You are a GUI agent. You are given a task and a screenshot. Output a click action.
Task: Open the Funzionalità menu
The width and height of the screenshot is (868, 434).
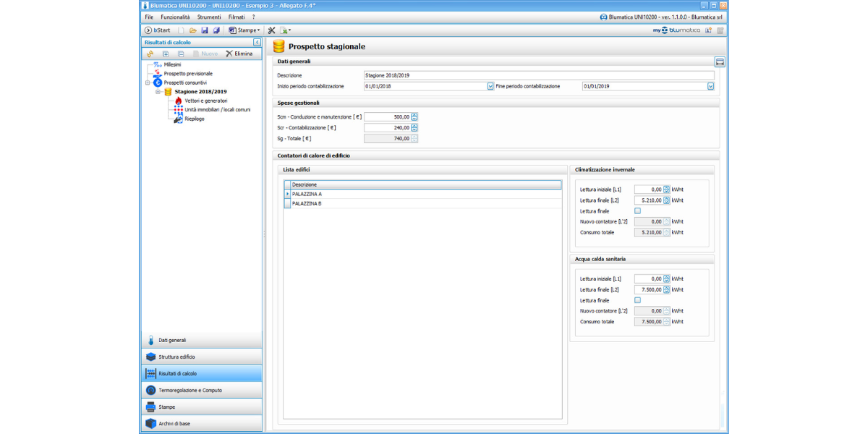(x=175, y=17)
